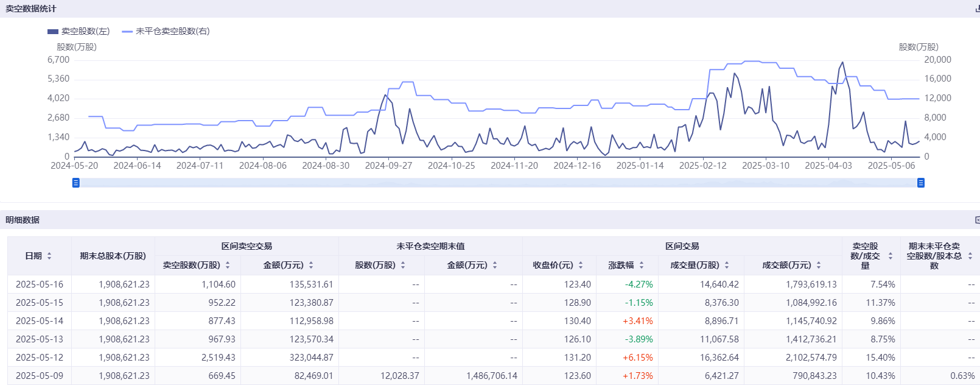This screenshot has width=980, height=385.
Task: Click the 区间卖空交易 group header
Action: point(247,246)
